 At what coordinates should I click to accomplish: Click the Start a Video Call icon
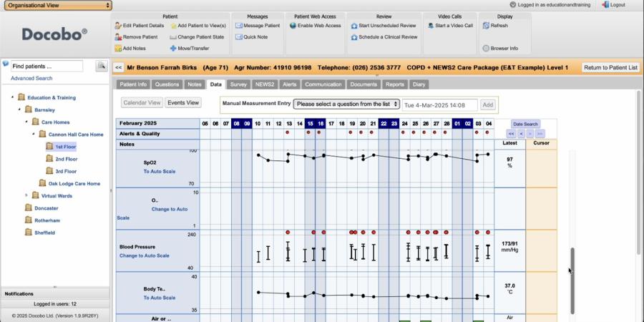coord(431,26)
